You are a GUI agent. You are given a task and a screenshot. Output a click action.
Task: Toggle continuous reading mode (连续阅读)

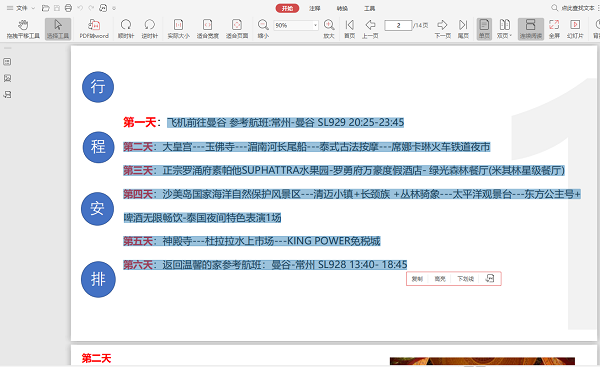tap(531, 29)
